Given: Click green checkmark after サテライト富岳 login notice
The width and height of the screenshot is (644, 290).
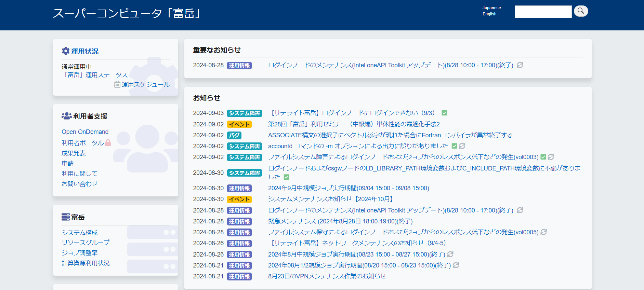Looking at the screenshot, I should pos(444,113).
